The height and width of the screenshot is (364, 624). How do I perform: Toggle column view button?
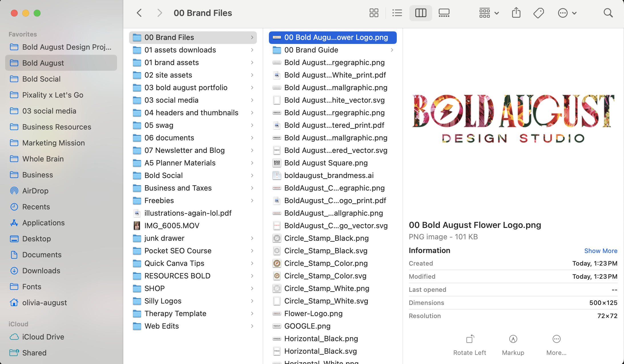click(420, 13)
